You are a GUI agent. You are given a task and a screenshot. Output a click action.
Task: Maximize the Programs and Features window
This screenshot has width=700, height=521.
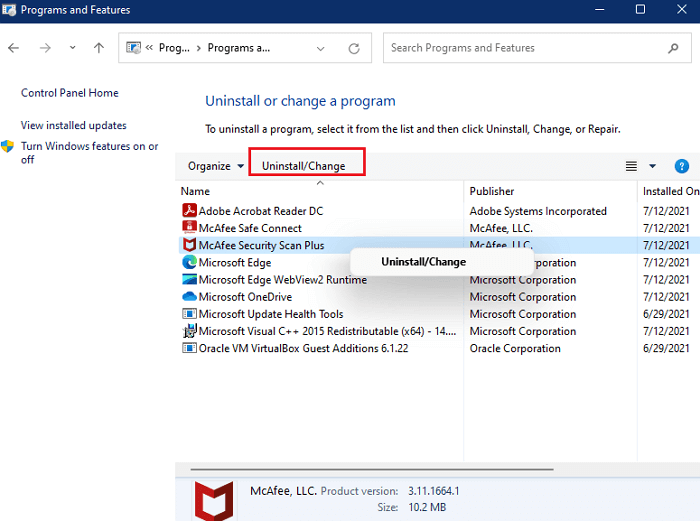point(640,9)
